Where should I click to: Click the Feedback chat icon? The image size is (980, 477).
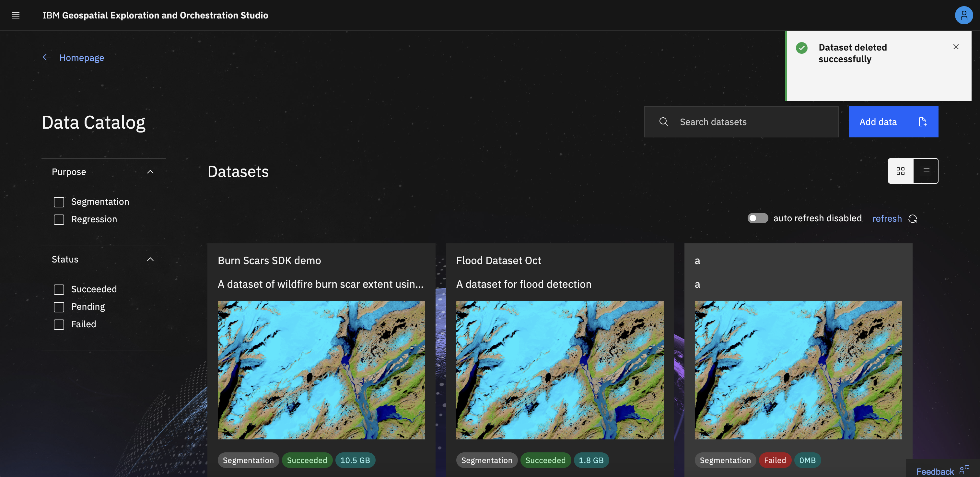point(964,470)
